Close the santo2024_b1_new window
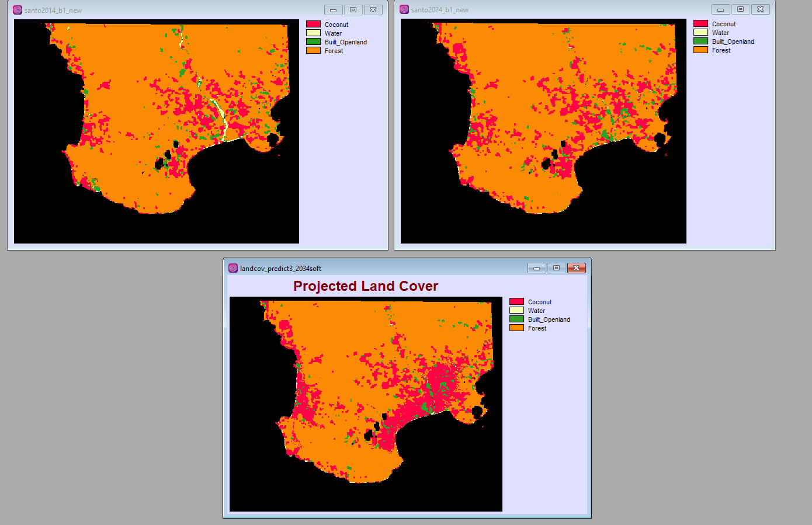812x525 pixels. pos(760,9)
